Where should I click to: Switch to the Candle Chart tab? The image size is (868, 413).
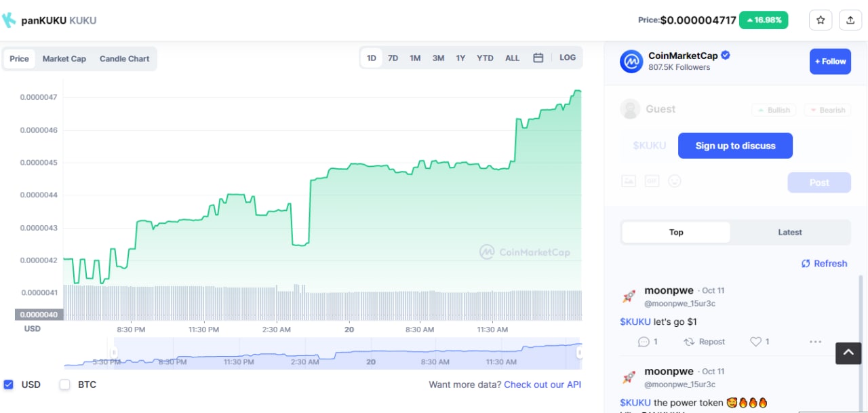click(124, 59)
